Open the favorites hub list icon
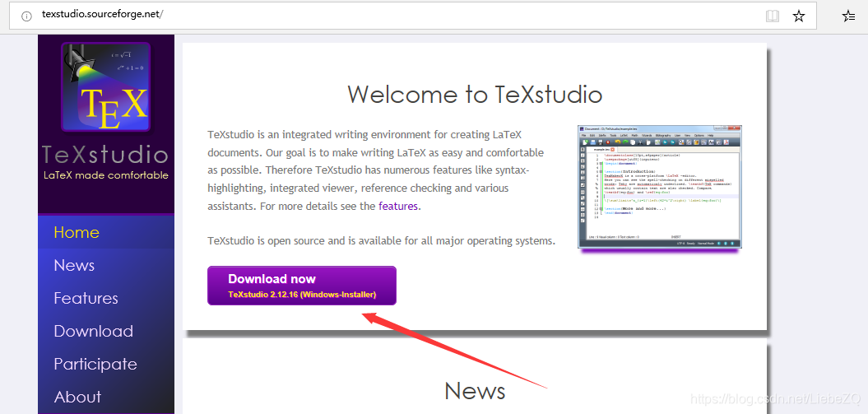This screenshot has height=414, width=868. click(848, 16)
